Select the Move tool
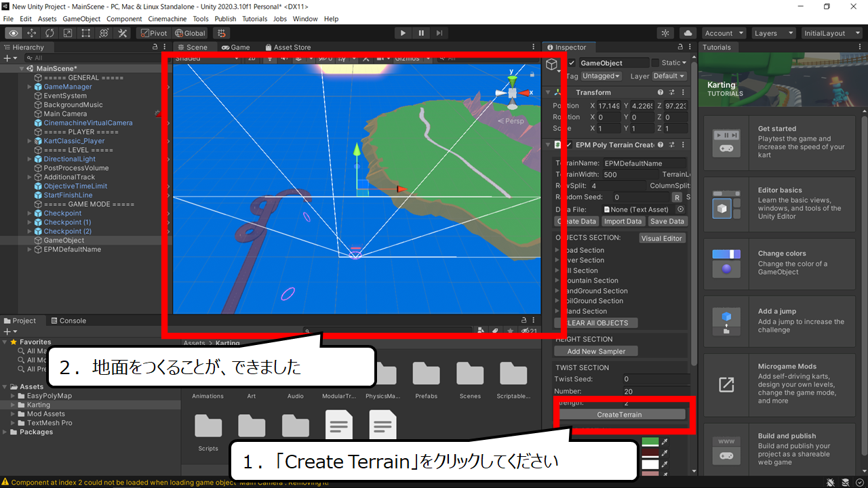The height and width of the screenshot is (488, 868). (32, 33)
